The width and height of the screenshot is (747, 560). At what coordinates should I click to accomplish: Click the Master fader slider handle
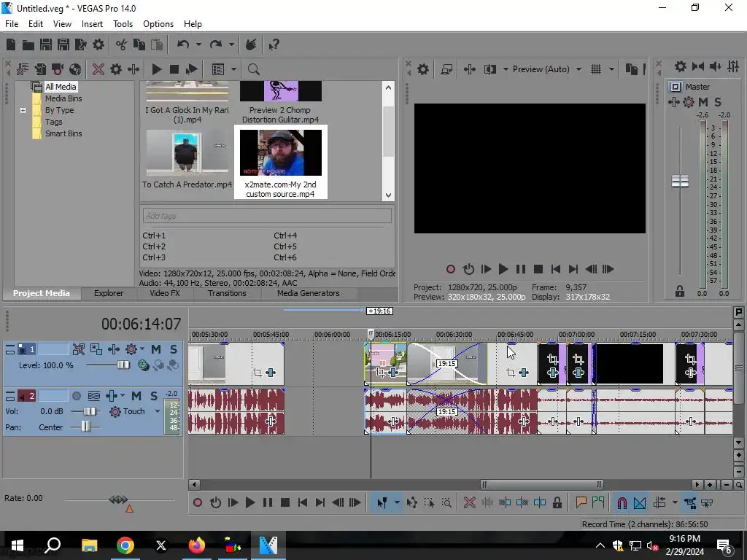tap(681, 181)
